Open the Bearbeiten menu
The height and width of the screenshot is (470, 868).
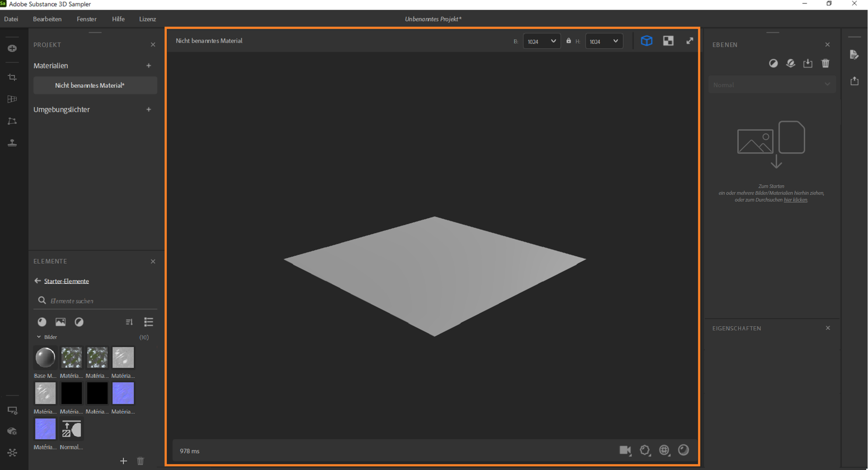[47, 19]
